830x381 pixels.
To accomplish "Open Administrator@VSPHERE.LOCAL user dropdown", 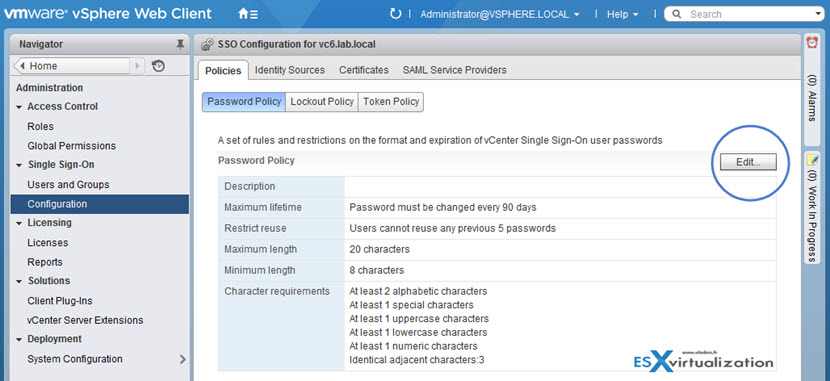I will [500, 14].
